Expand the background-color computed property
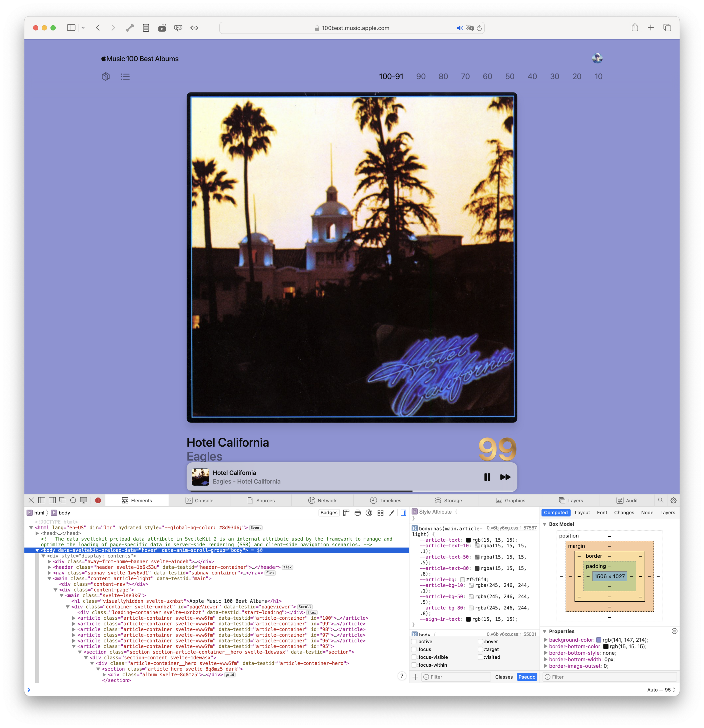 tap(546, 640)
